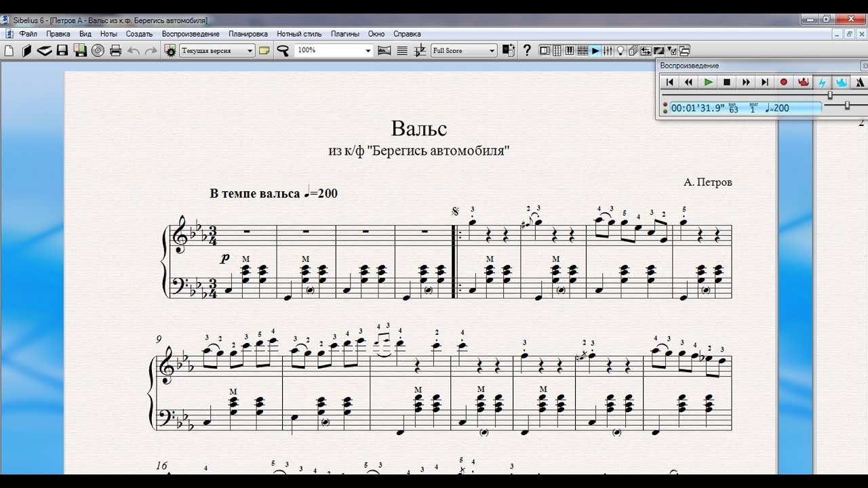Open the Окно menu

tap(376, 34)
